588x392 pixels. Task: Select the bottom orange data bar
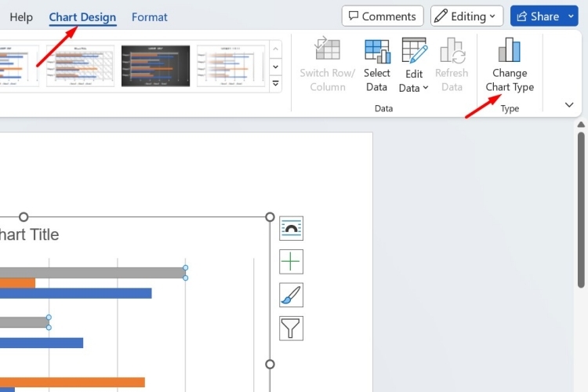[x=72, y=383]
